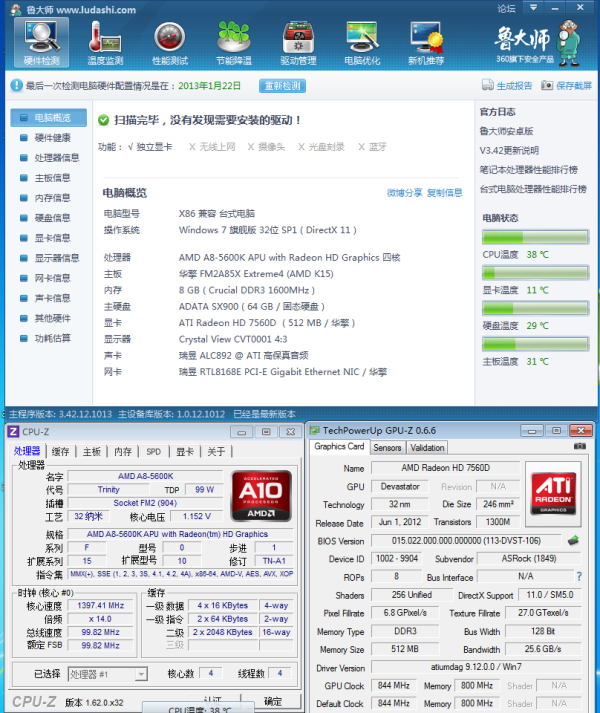Click the 论坛 forum link in title bar
Viewport: 600px width, 713px height.
(x=506, y=8)
